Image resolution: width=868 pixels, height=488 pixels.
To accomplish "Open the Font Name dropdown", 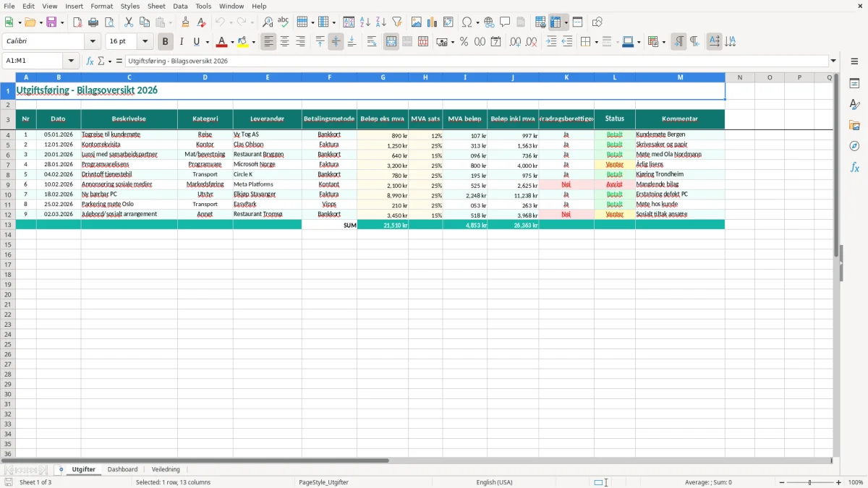I will coord(93,42).
